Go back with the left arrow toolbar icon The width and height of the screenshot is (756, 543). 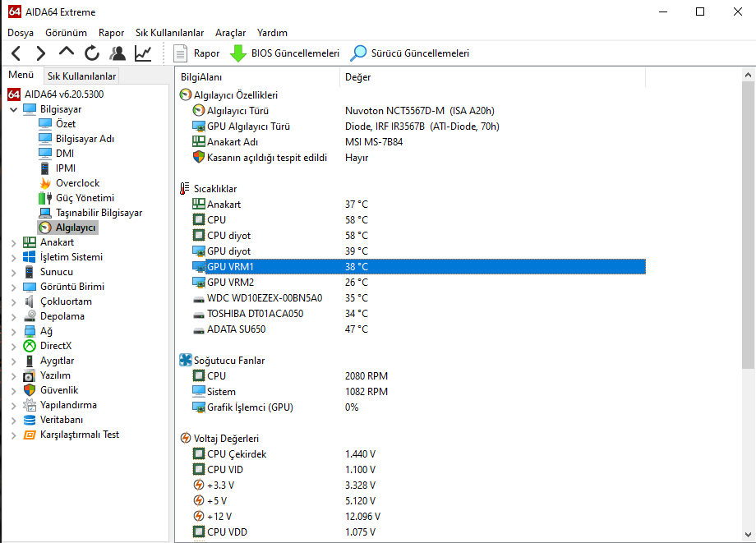pyautogui.click(x=16, y=53)
